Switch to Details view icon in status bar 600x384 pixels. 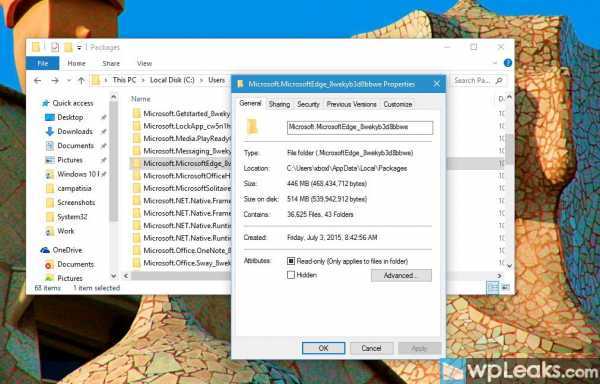(492, 288)
